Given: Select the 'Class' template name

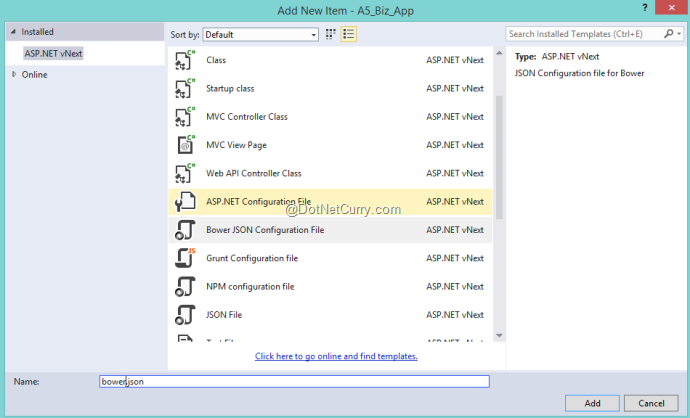Looking at the screenshot, I should pyautogui.click(x=216, y=60).
